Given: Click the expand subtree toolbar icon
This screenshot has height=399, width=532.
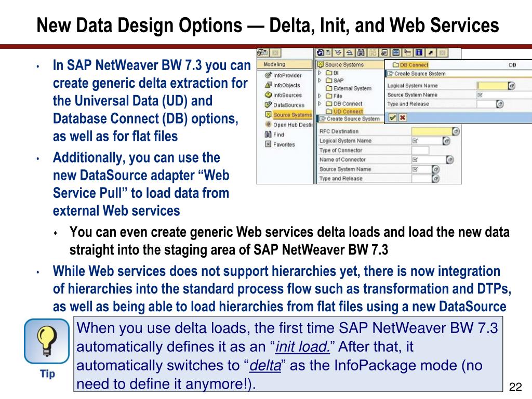Looking at the screenshot, I should point(338,52).
